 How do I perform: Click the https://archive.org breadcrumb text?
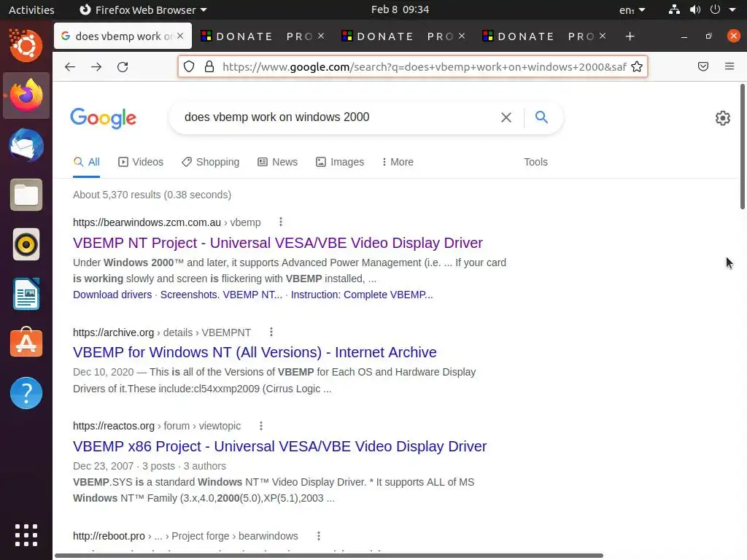[x=113, y=332]
